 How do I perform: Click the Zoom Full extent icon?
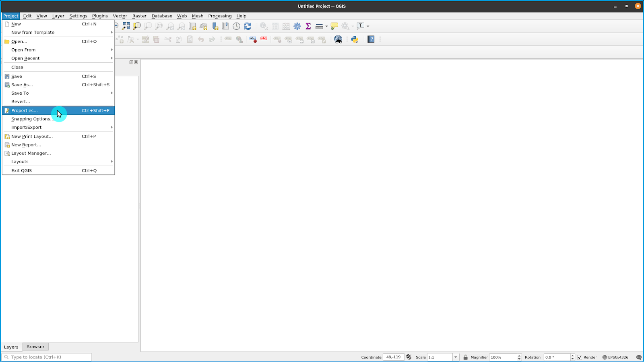[126, 26]
